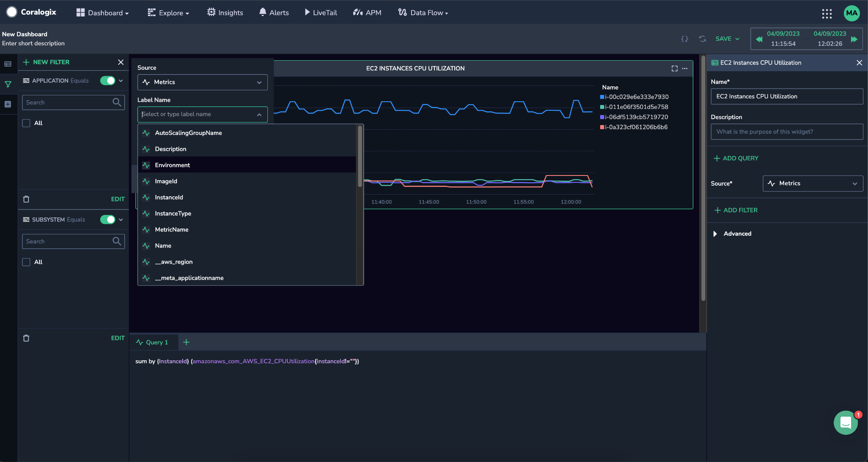Click NEW FILTER button
The height and width of the screenshot is (462, 868).
click(46, 62)
